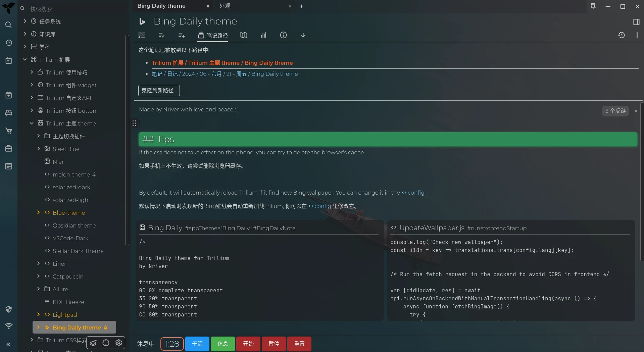Click the 1:28 timer display
This screenshot has height=352, width=644.
[x=172, y=344]
